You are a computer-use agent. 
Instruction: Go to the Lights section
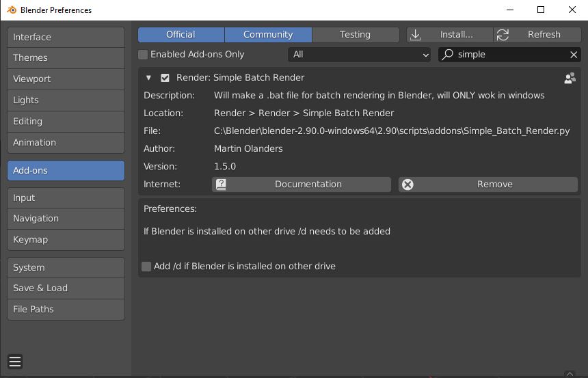point(66,100)
